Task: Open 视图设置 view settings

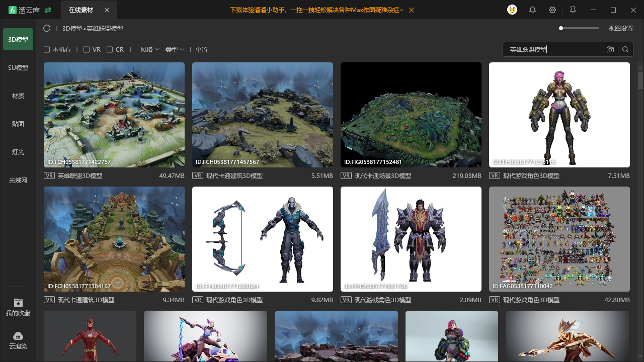Action: click(621, 29)
